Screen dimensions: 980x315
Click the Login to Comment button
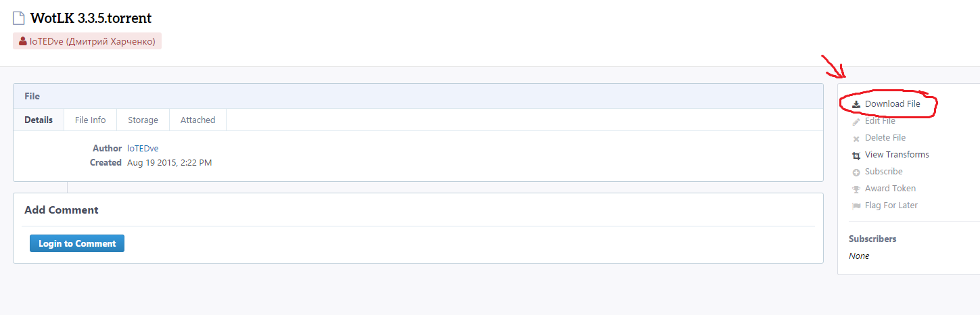pyautogui.click(x=77, y=243)
